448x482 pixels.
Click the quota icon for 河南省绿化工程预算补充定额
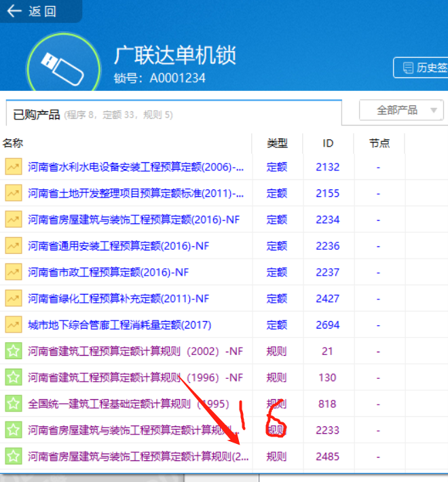click(x=14, y=299)
